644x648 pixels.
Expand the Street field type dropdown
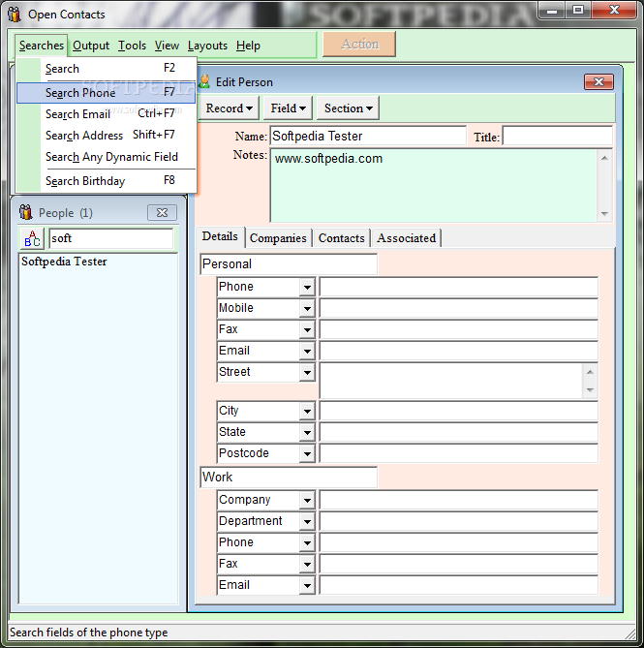click(x=307, y=372)
